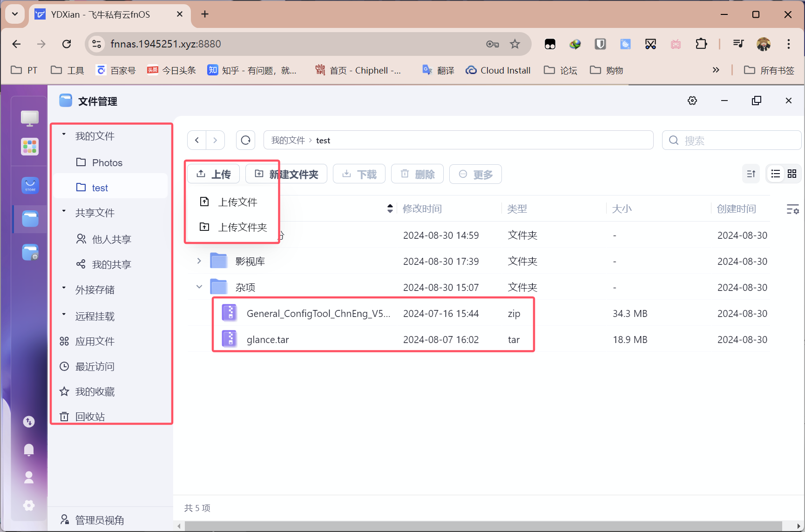Sort by 修改时间 column header
This screenshot has width=805, height=532.
coord(422,209)
